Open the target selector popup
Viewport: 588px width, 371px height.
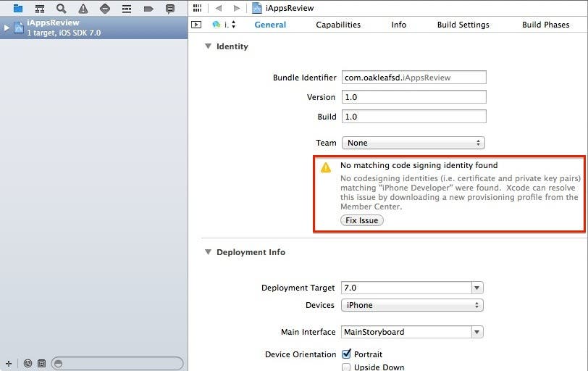[224, 25]
